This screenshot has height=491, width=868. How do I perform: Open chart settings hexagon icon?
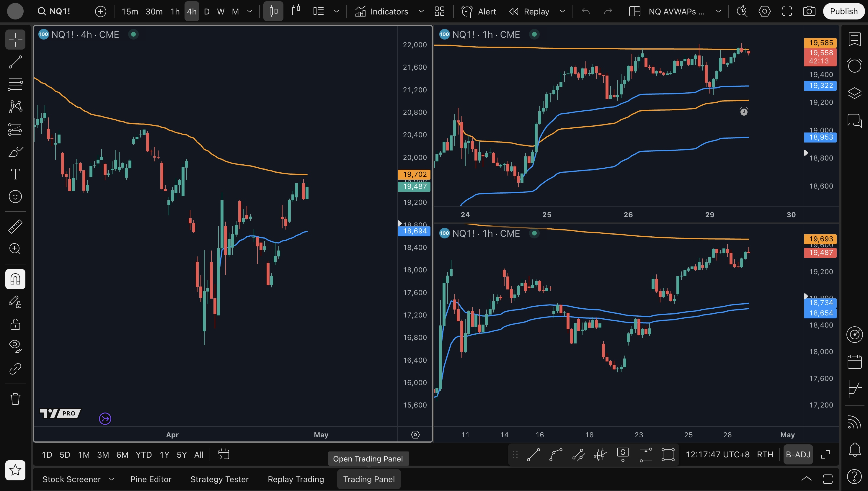point(764,12)
